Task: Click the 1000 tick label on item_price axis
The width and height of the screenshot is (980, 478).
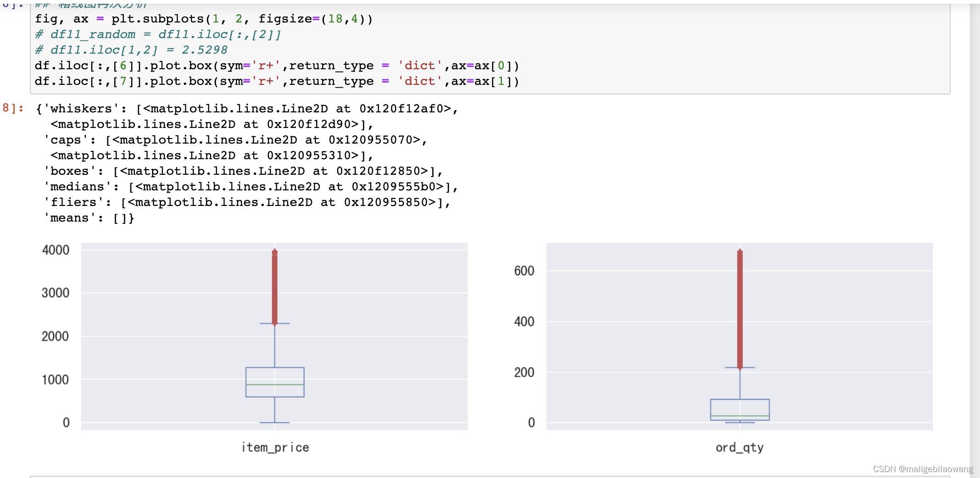Action: [56, 379]
